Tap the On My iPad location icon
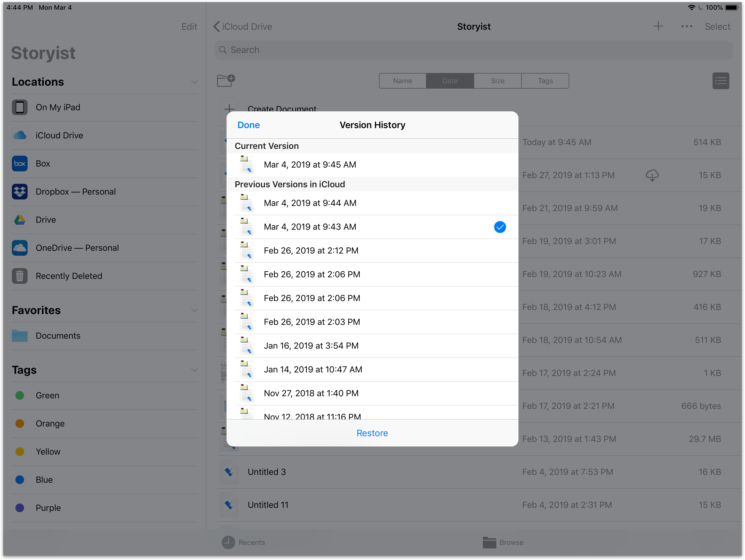 (19, 107)
